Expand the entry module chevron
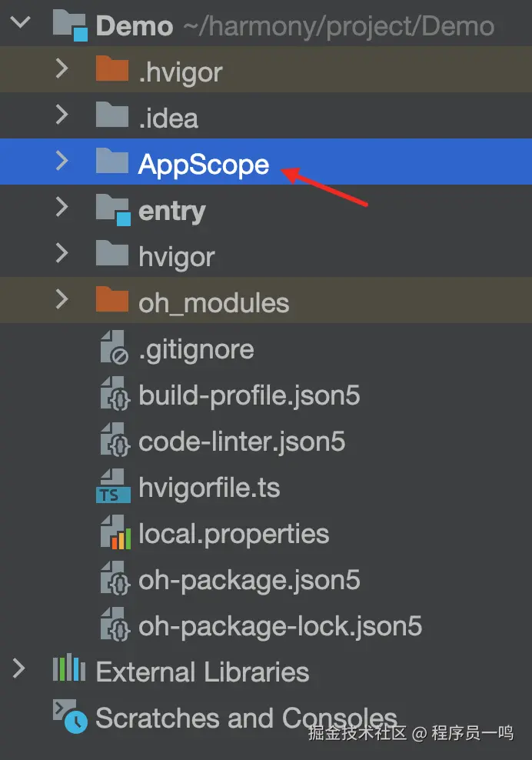 62,207
